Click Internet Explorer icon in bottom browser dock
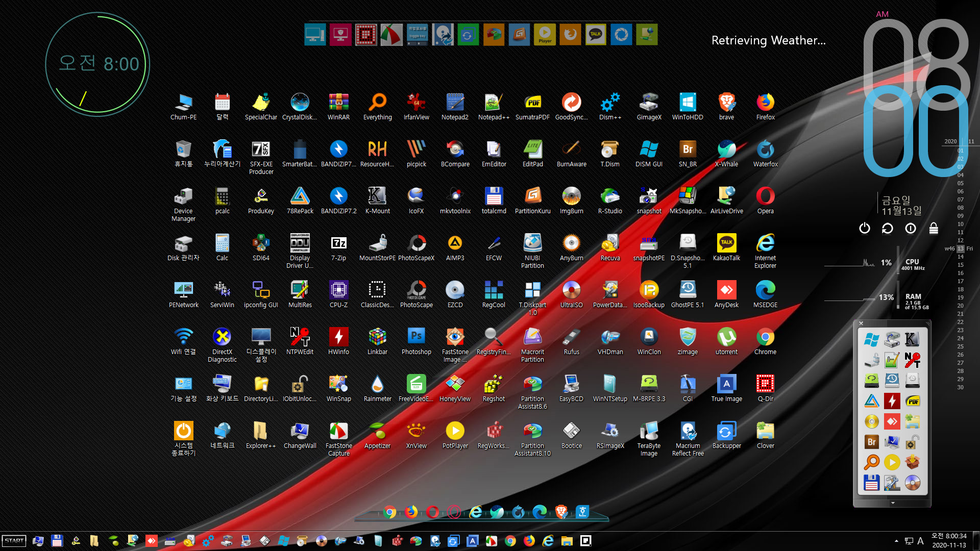This screenshot has height=551, width=980. 475,512
